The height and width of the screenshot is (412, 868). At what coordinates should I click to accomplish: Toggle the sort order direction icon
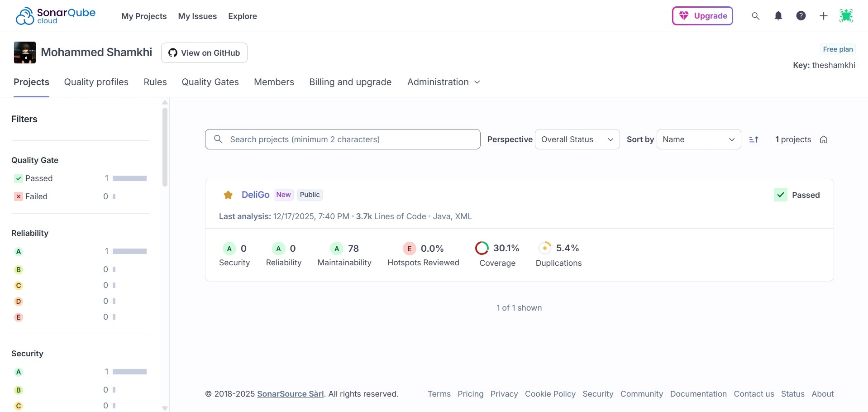[x=754, y=139]
